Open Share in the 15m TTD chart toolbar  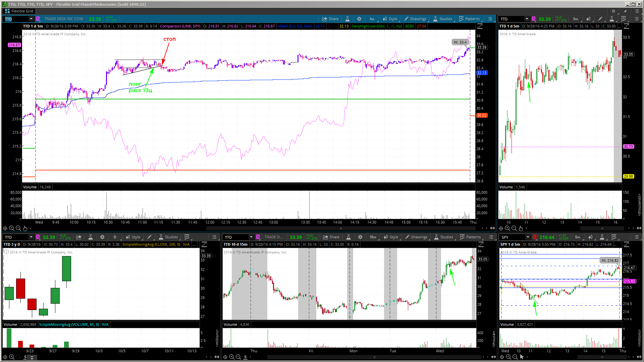click(x=331, y=237)
